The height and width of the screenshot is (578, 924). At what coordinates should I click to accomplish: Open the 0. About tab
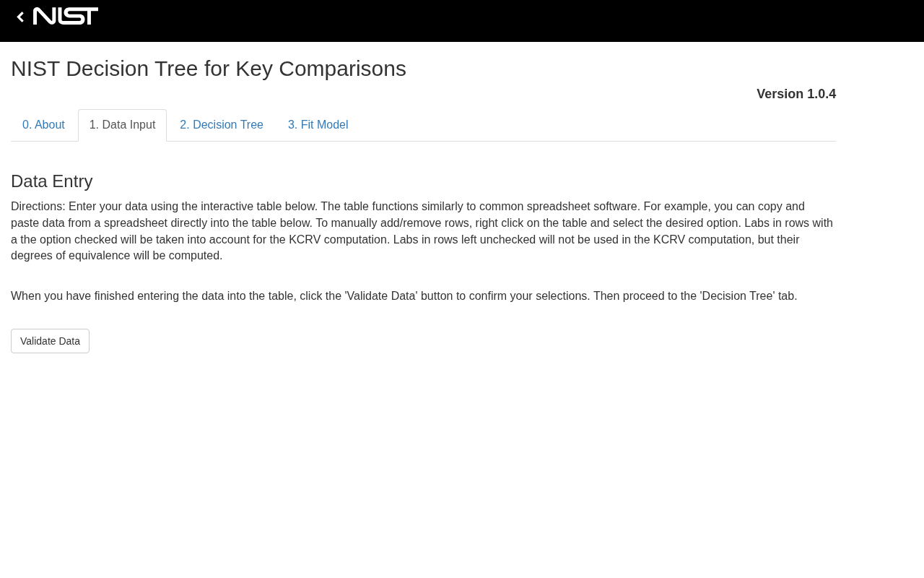click(43, 125)
